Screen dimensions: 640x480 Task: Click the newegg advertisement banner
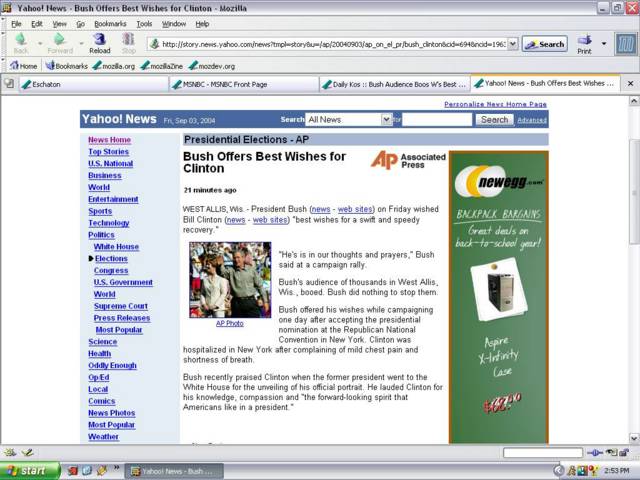[499, 297]
